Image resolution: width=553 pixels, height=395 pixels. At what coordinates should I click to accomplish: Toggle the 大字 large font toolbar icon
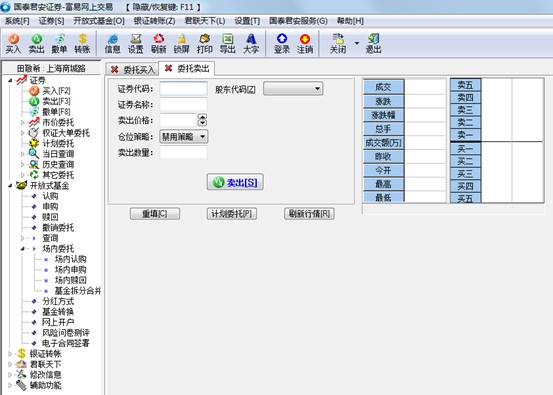[251, 44]
